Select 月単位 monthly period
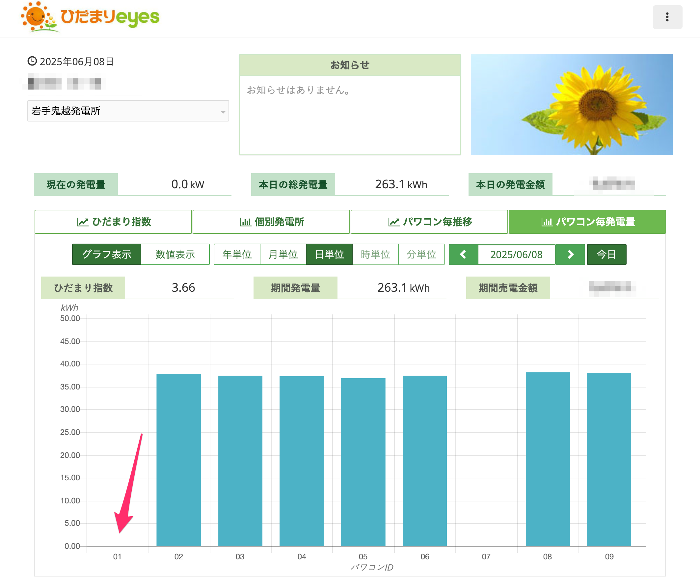This screenshot has height=588, width=700. point(283,254)
